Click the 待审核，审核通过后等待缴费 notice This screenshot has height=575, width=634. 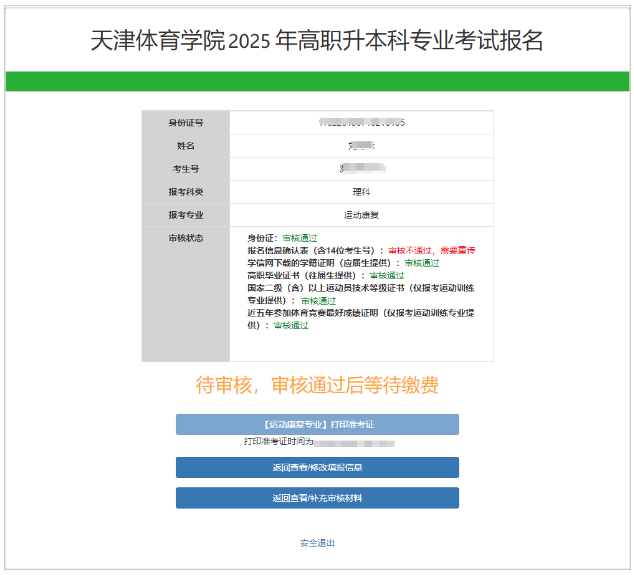[x=317, y=385]
